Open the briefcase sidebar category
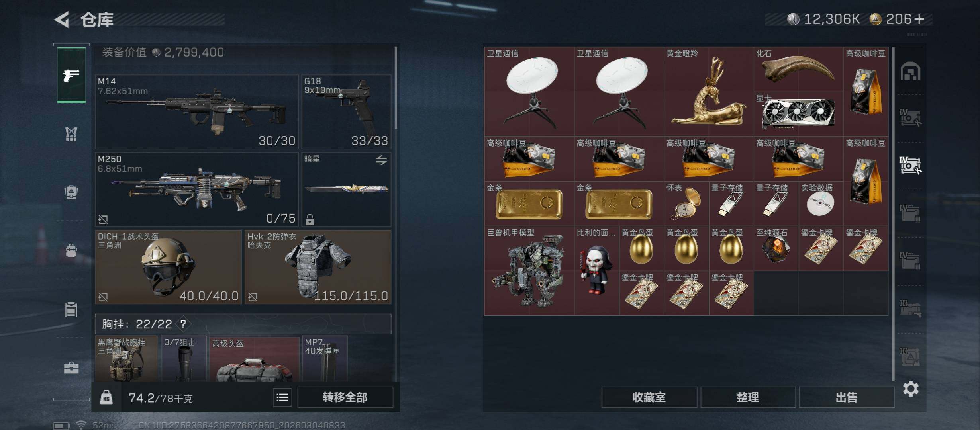This screenshot has height=430, width=980. coord(71,367)
